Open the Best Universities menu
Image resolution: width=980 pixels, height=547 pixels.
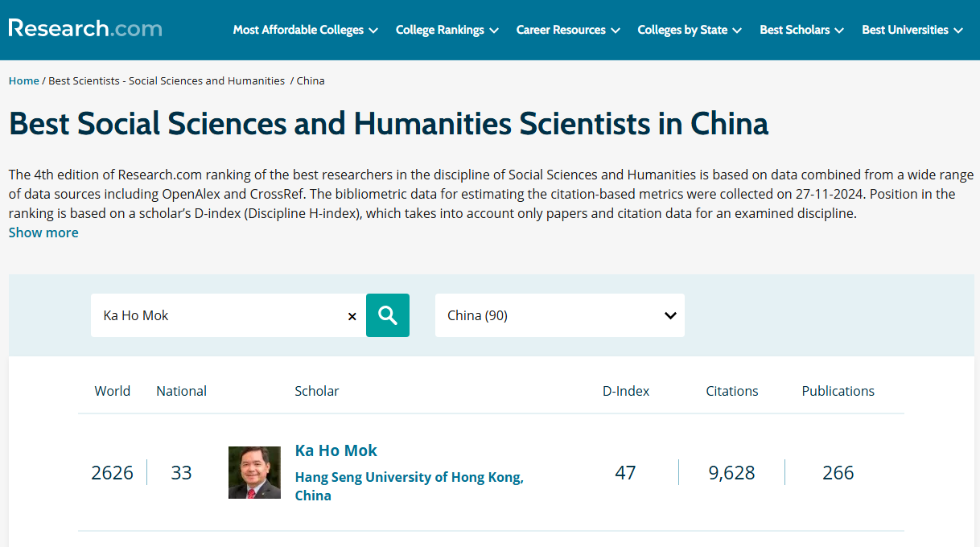coord(912,30)
